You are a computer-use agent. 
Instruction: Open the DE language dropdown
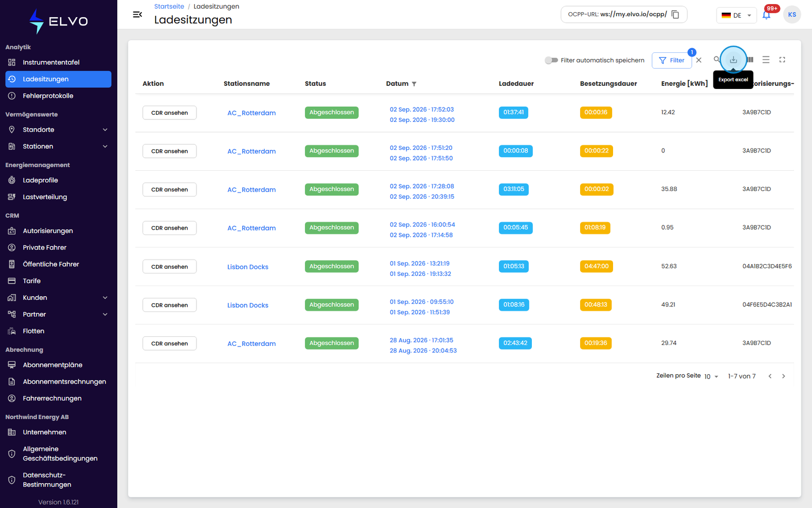(x=736, y=15)
